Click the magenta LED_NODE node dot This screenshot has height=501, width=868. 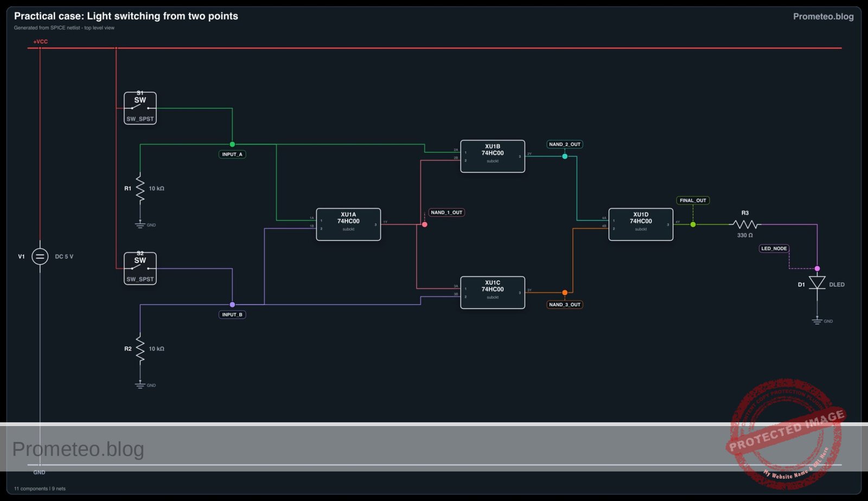tap(817, 269)
